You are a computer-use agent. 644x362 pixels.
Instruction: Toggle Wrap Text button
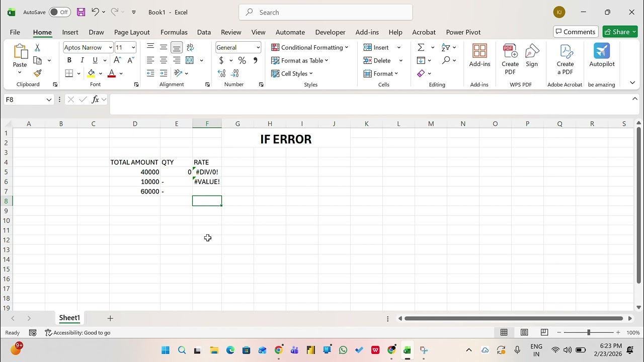pos(190,47)
